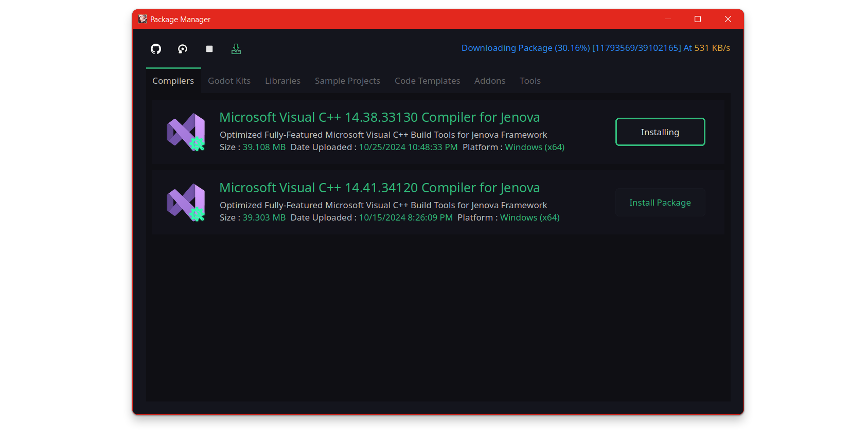The height and width of the screenshot is (439, 868).
Task: Click Install Package for the 14.41.34120 compiler
Action: [660, 203]
